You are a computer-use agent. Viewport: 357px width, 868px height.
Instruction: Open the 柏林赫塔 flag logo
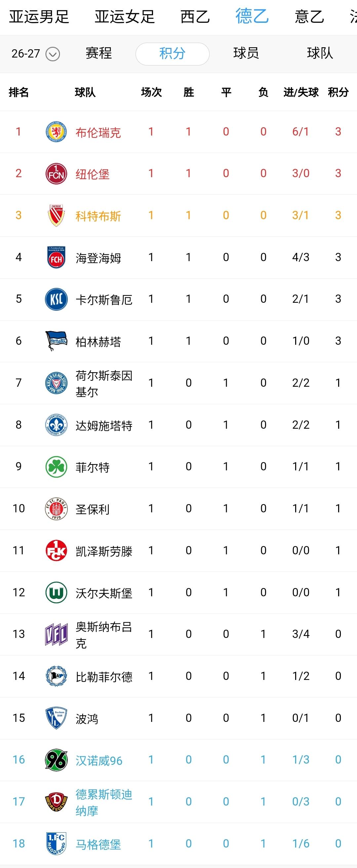(56, 341)
